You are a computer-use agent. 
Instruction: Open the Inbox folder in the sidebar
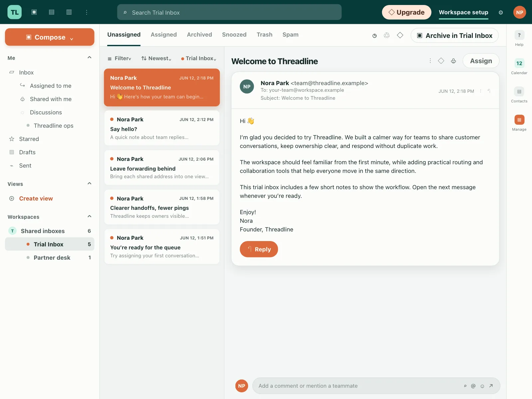[x=50, y=72]
